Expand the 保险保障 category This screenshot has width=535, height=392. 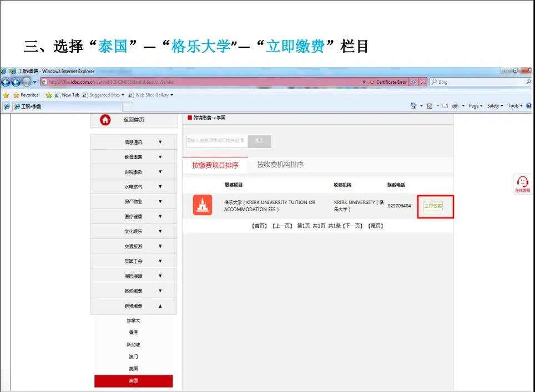coord(133,276)
